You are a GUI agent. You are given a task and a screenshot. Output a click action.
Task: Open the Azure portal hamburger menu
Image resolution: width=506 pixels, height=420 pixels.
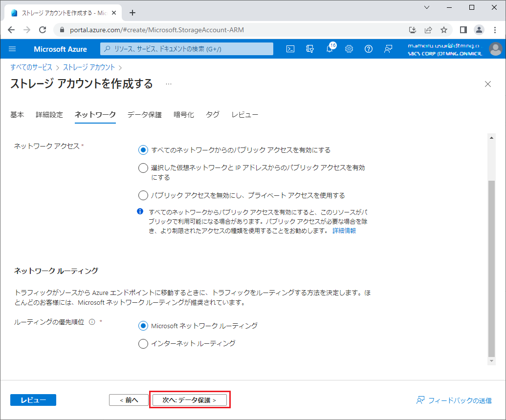coord(12,49)
